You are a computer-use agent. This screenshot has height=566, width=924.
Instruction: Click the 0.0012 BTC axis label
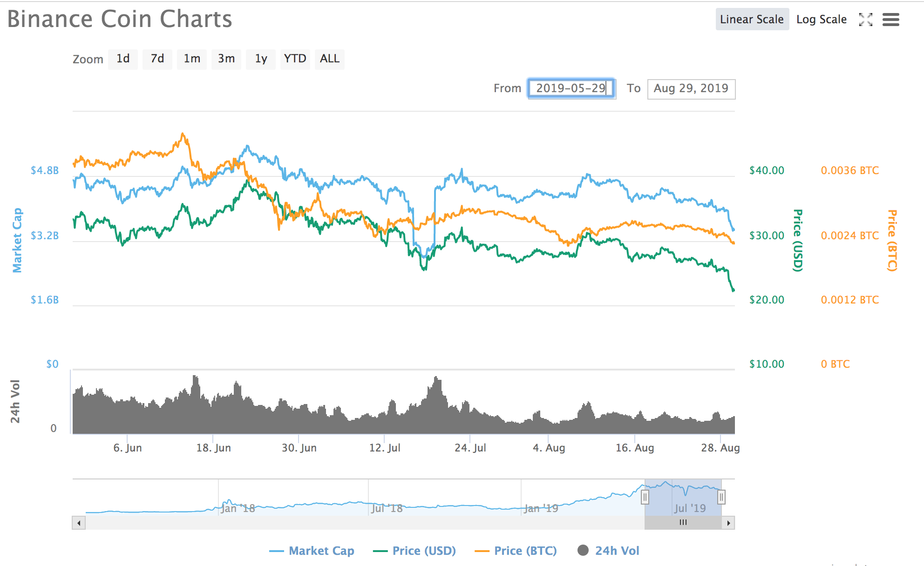click(x=850, y=300)
